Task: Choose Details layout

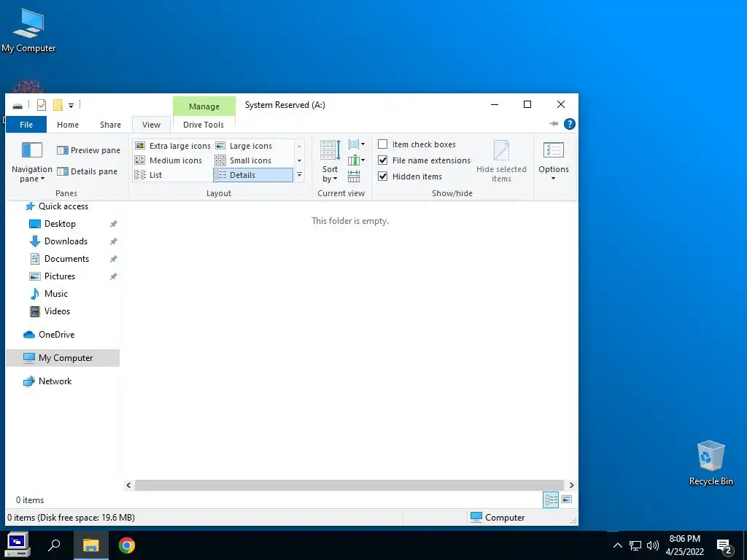Action: click(253, 175)
